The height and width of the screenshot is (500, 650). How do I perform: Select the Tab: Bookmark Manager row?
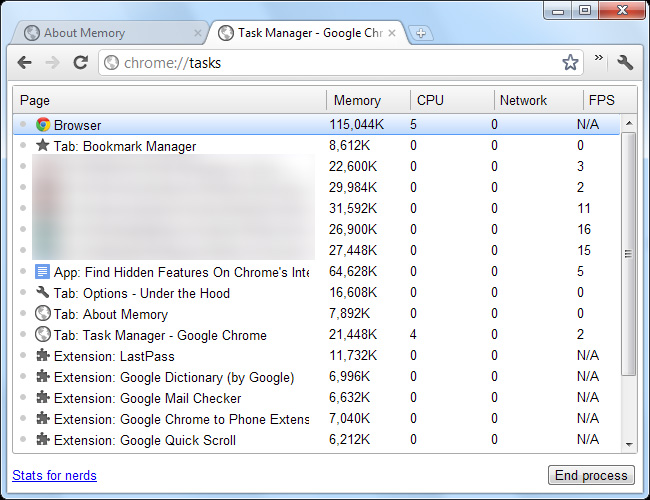coord(317,146)
